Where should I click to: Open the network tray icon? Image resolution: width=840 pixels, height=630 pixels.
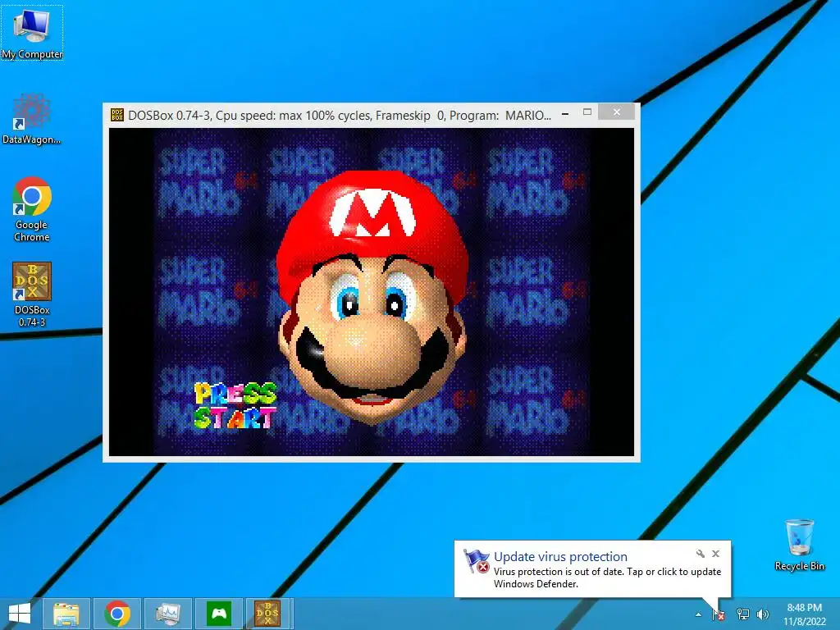743,614
